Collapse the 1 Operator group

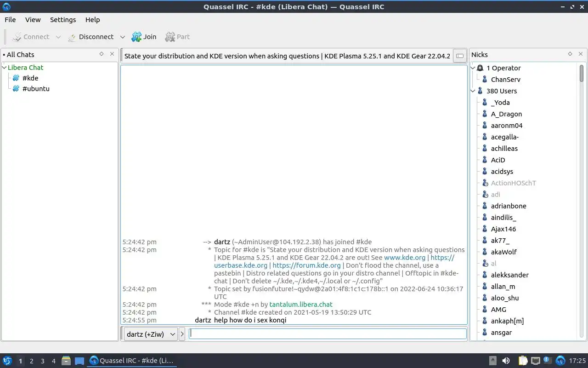[474, 68]
